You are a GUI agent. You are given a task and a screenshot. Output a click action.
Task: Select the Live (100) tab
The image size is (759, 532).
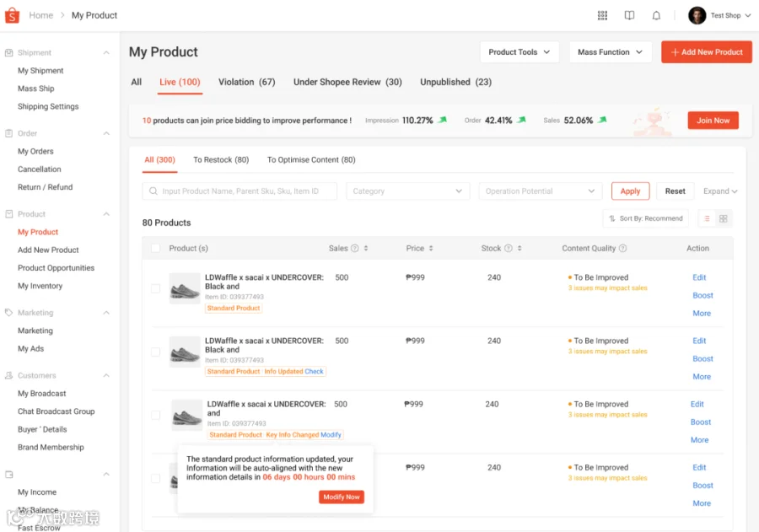(x=180, y=82)
